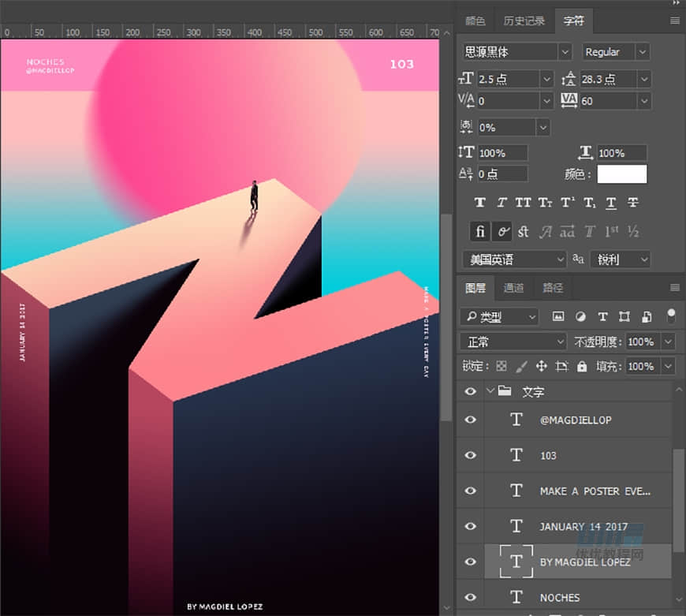Open the 历史记录 tab
The image size is (686, 616).
524,21
